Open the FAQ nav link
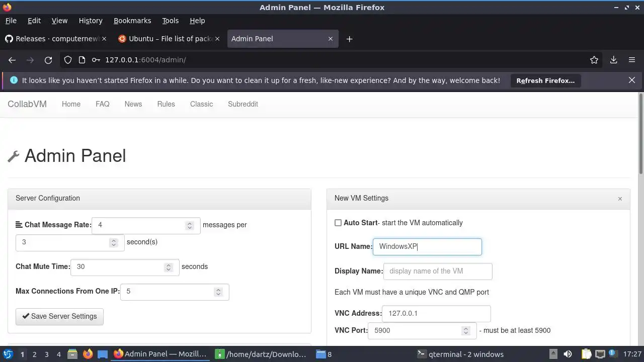This screenshot has height=362, width=644. pos(102,104)
